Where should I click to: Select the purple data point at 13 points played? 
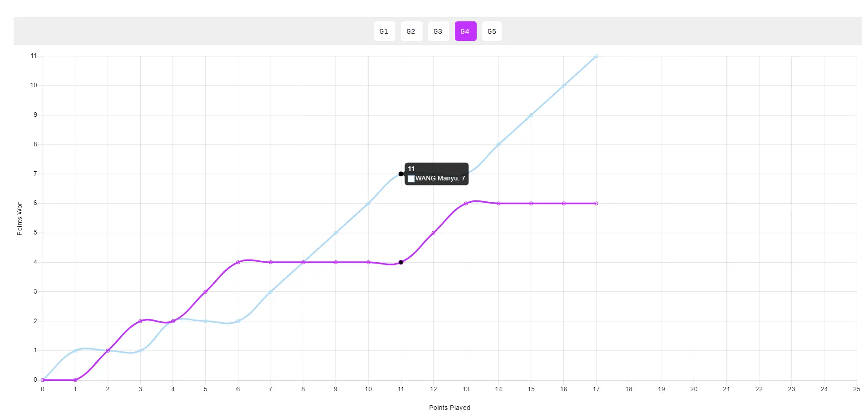466,204
